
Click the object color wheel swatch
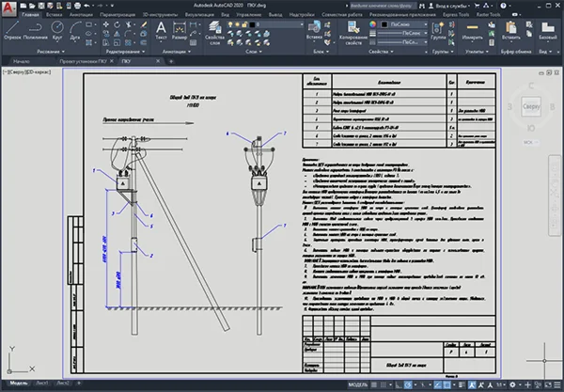372,24
